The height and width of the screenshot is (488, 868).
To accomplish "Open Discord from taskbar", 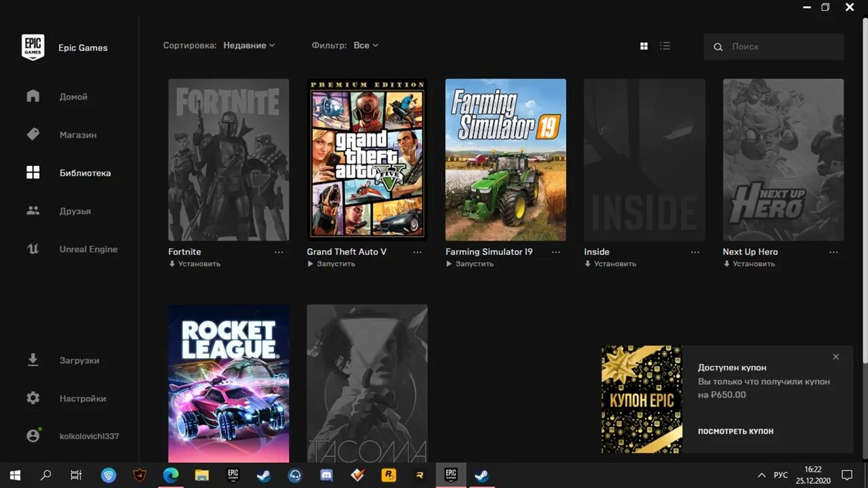I will [326, 475].
